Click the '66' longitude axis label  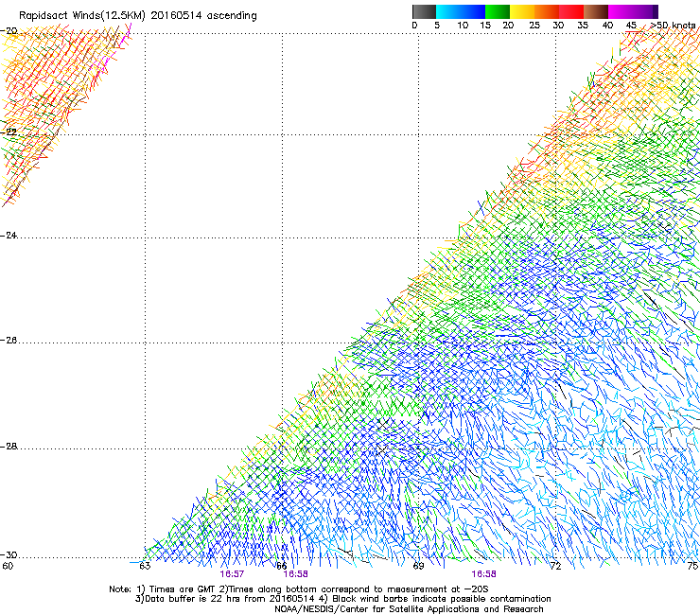[x=281, y=567]
